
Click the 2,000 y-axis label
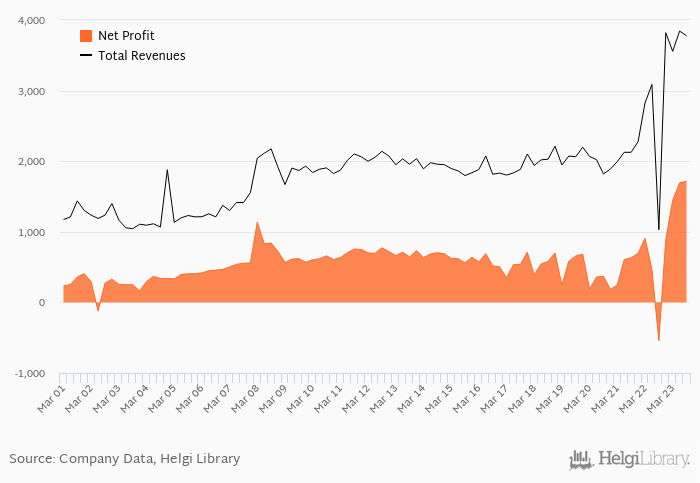pyautogui.click(x=31, y=162)
